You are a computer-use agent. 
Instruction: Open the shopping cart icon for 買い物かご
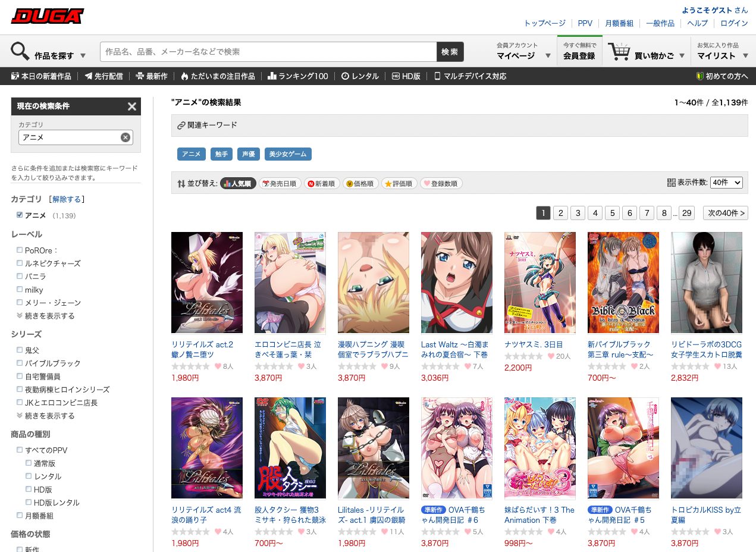tap(619, 52)
